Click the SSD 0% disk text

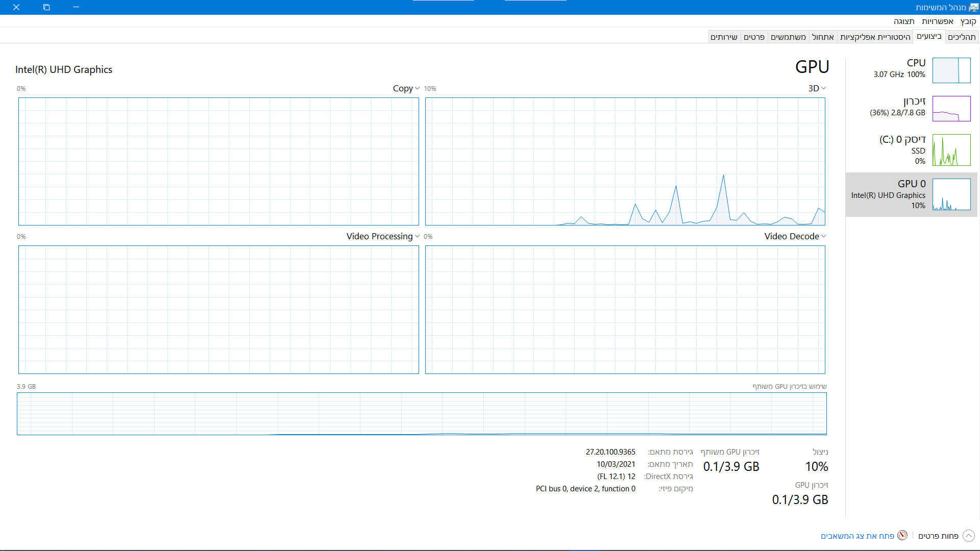pyautogui.click(x=918, y=156)
